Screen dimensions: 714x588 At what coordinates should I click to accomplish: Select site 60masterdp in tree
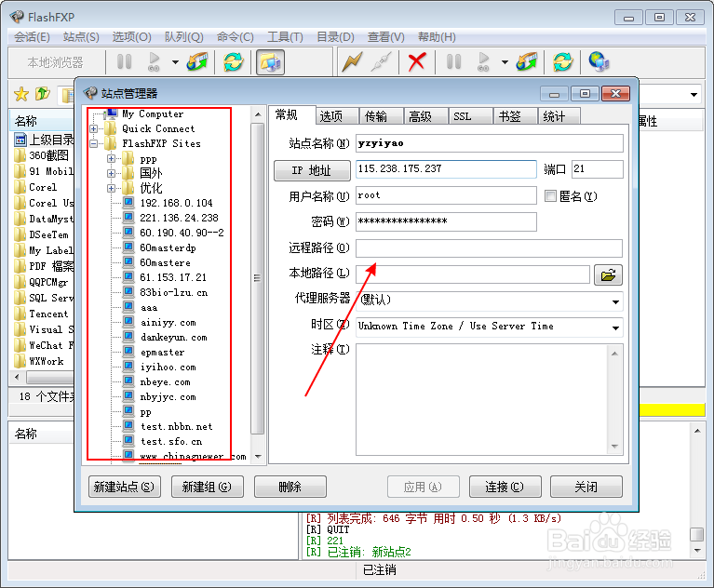point(168,248)
